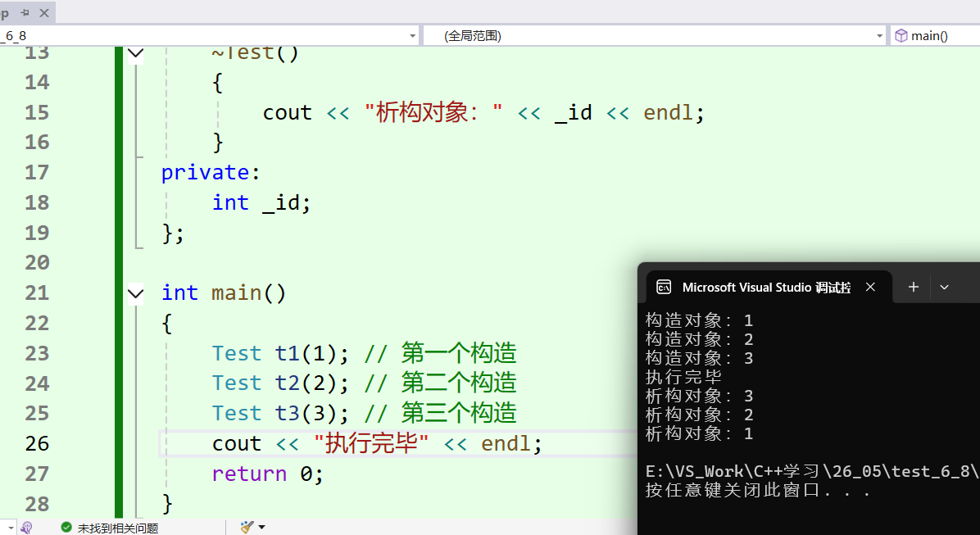Select the Microsoft Visual Studio 调试控 console tab
This screenshot has height=535, width=980.
coord(766,288)
